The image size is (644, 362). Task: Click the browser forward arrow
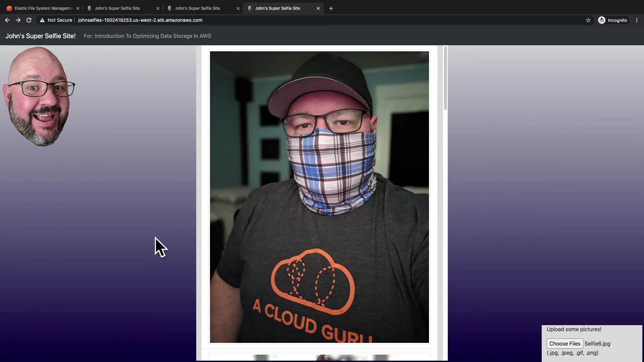[x=18, y=20]
